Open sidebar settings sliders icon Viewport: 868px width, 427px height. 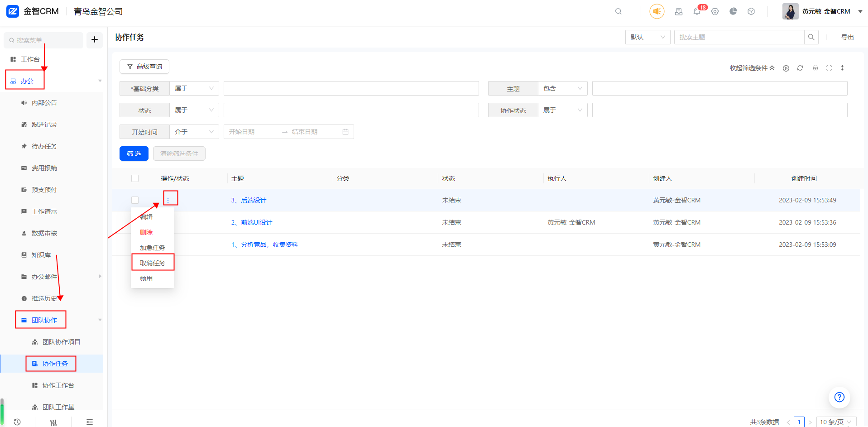pyautogui.click(x=53, y=422)
